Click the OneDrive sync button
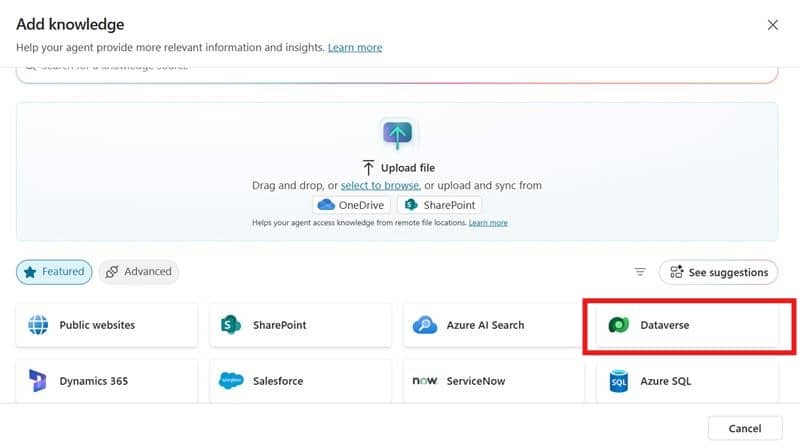Image resolution: width=800 pixels, height=448 pixels. 351,205
